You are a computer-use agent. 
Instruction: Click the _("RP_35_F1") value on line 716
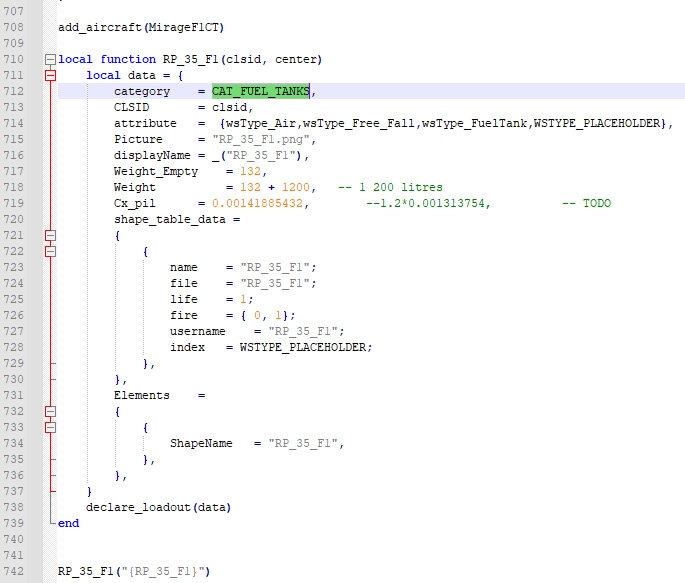(257, 155)
